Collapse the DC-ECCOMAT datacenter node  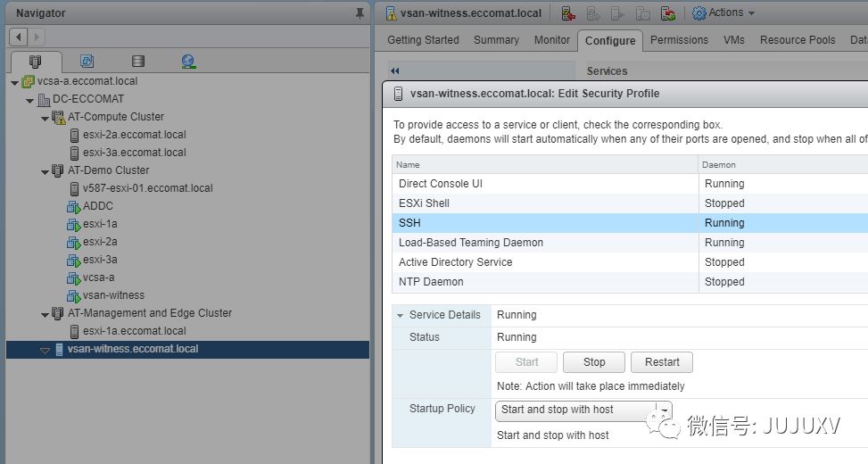click(30, 100)
